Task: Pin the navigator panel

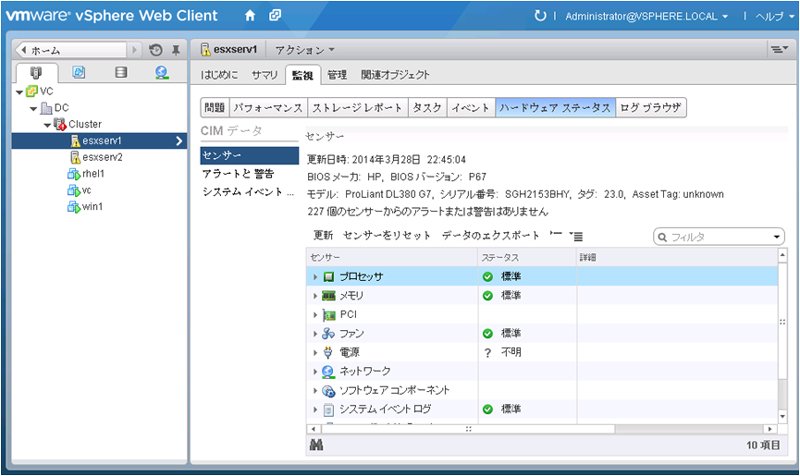Action: tap(176, 50)
